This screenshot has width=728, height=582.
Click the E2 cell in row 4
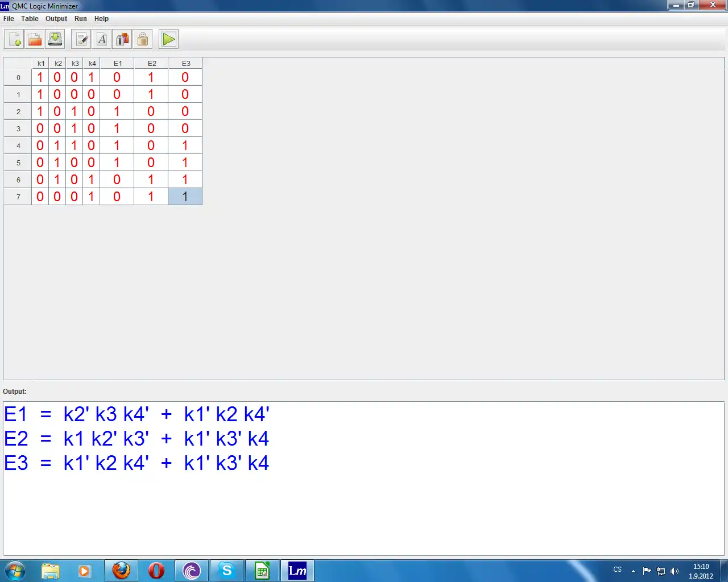coord(151,145)
